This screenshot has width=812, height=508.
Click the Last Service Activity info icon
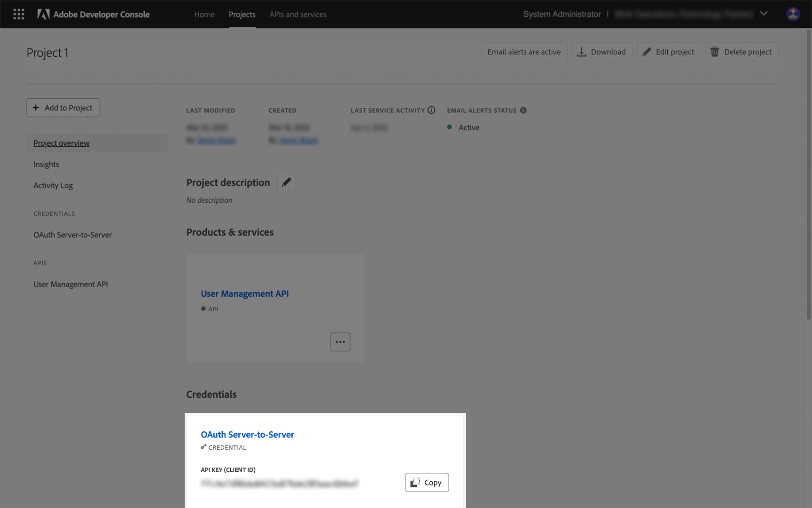pos(431,110)
